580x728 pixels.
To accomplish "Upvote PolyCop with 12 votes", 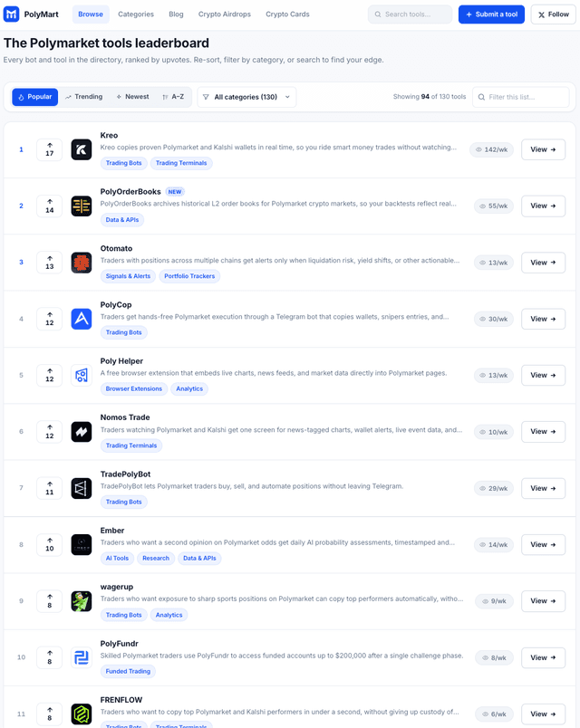I will tap(49, 319).
